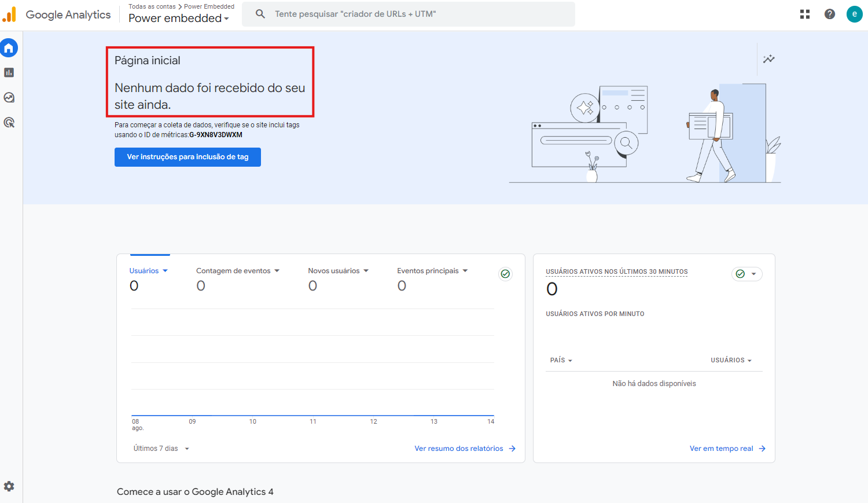Select the Novos usuários metric tab
The width and height of the screenshot is (868, 503).
338,271
